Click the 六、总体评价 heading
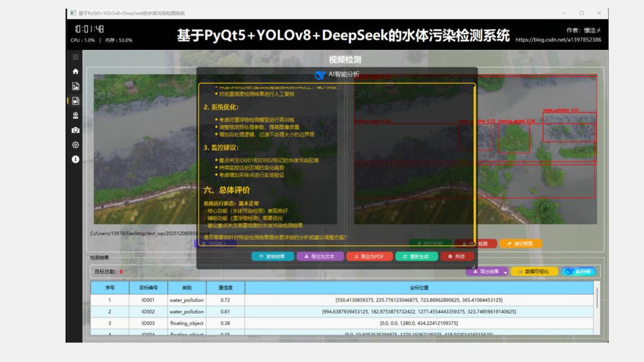Screen dimensions: 644x362 click(x=227, y=190)
